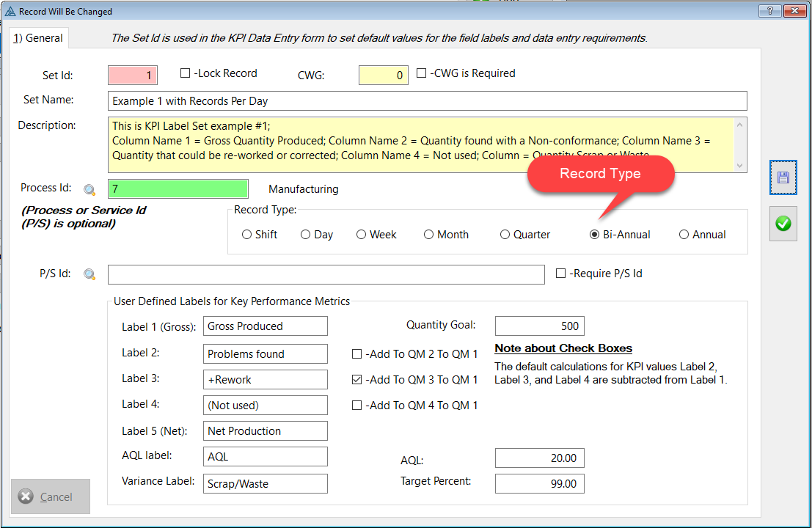This screenshot has width=812, height=528.
Task: Switch record type to Annual
Action: 681,235
